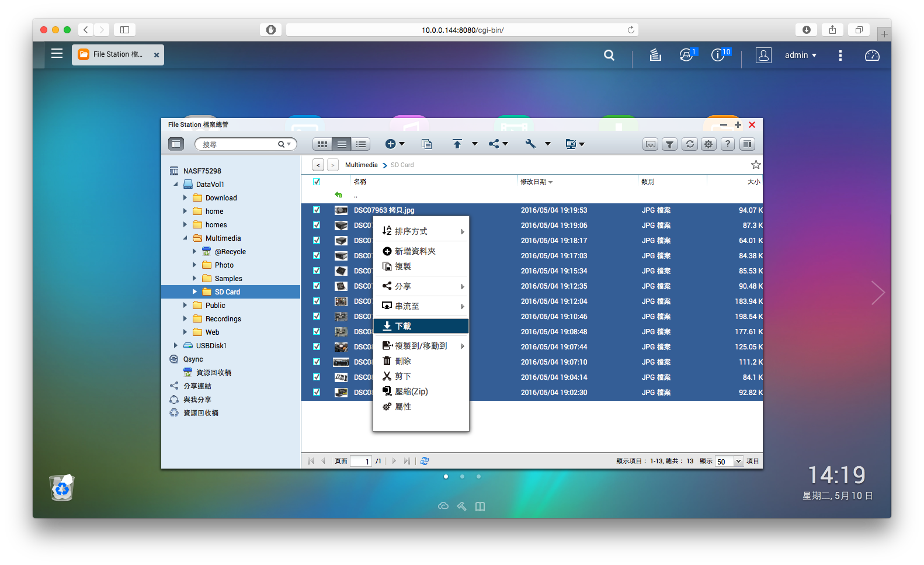
Task: Collapse the DataVol1 volume node
Action: [176, 185]
